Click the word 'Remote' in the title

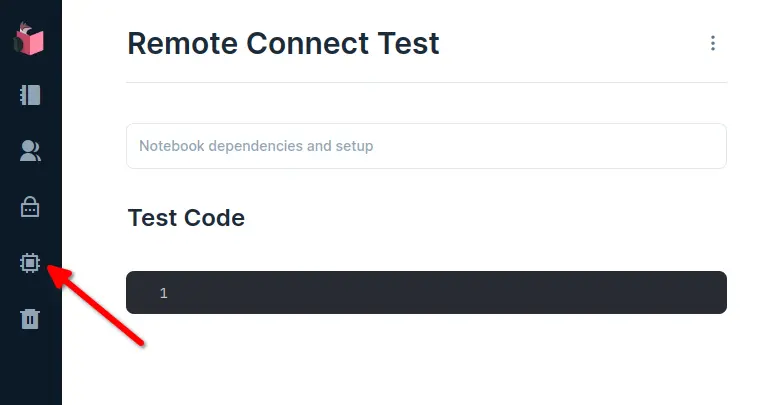click(x=183, y=43)
